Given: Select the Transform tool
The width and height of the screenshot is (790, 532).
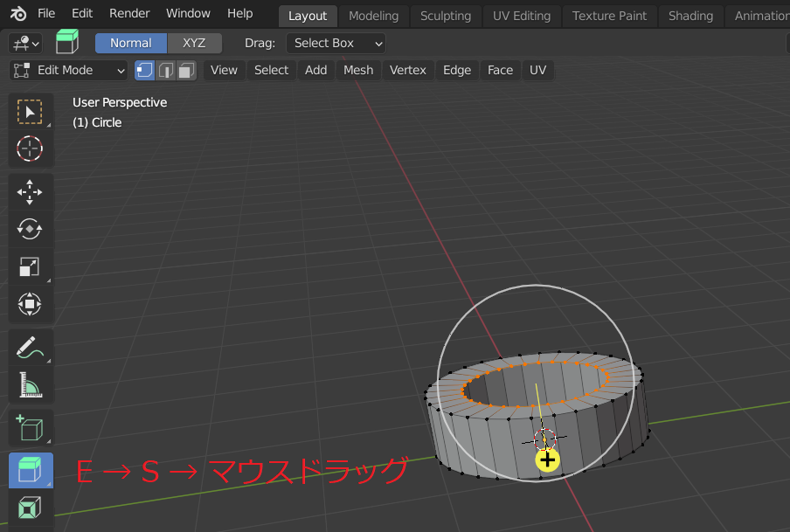Looking at the screenshot, I should [x=31, y=304].
